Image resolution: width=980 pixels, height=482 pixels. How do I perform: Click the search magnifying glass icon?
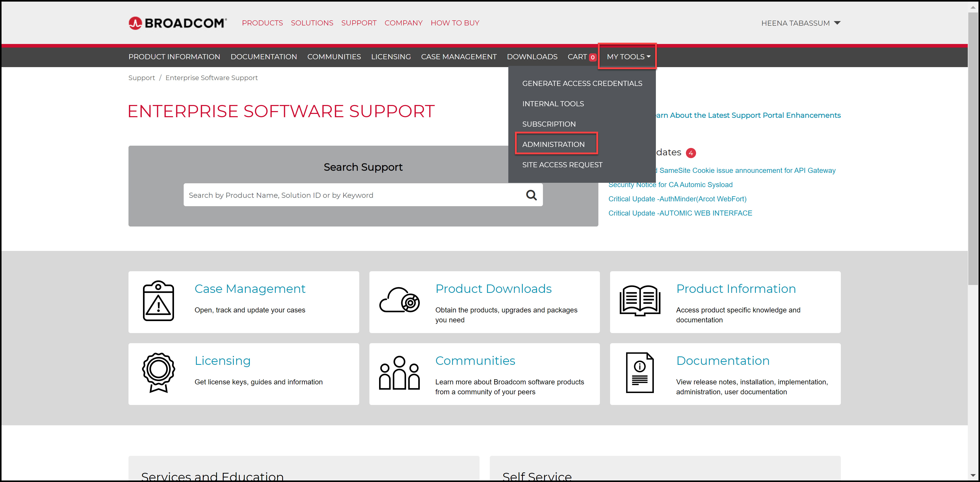531,195
